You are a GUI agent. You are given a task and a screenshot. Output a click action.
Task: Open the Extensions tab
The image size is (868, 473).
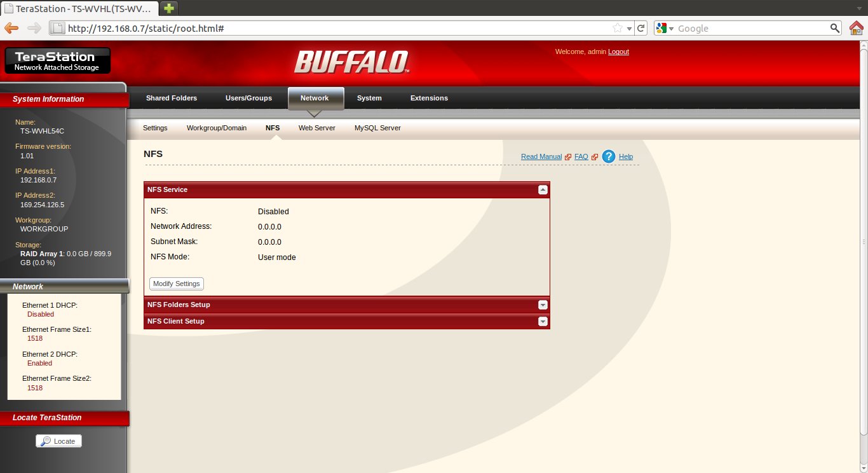429,98
